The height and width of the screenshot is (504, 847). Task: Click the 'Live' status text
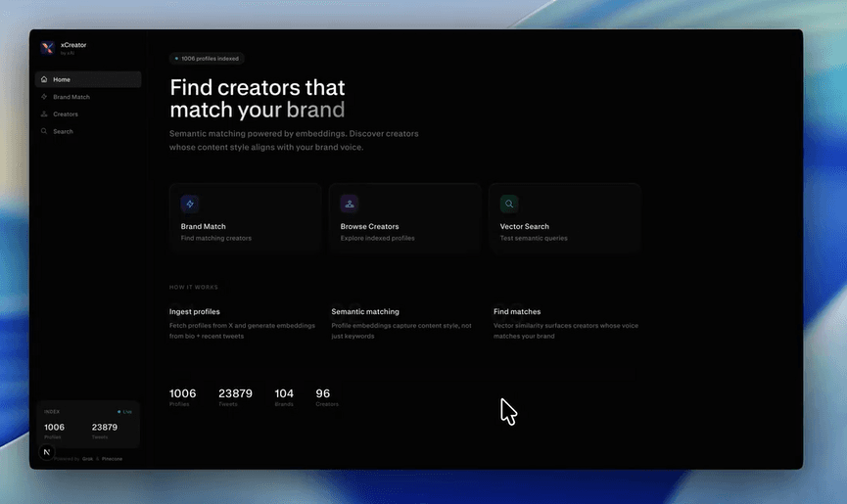coord(127,412)
